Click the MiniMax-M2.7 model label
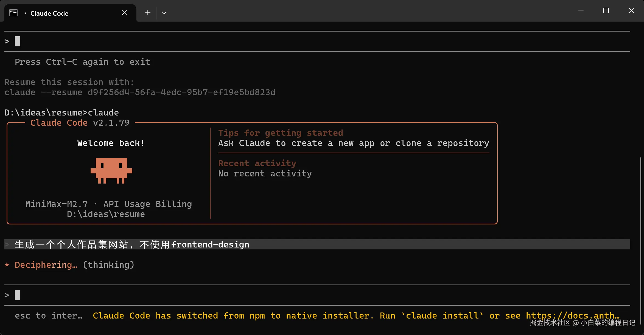Screen dimensions: 644x335 [x=57, y=204]
